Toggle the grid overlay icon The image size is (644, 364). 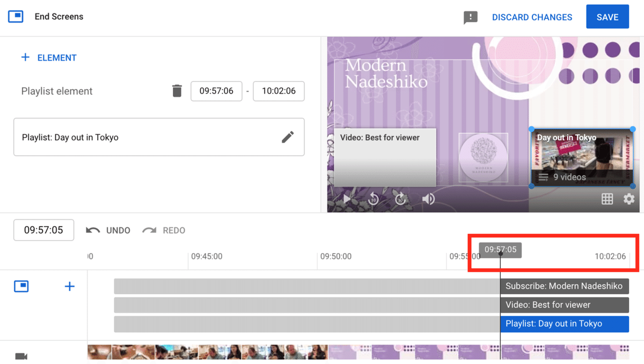[607, 199]
